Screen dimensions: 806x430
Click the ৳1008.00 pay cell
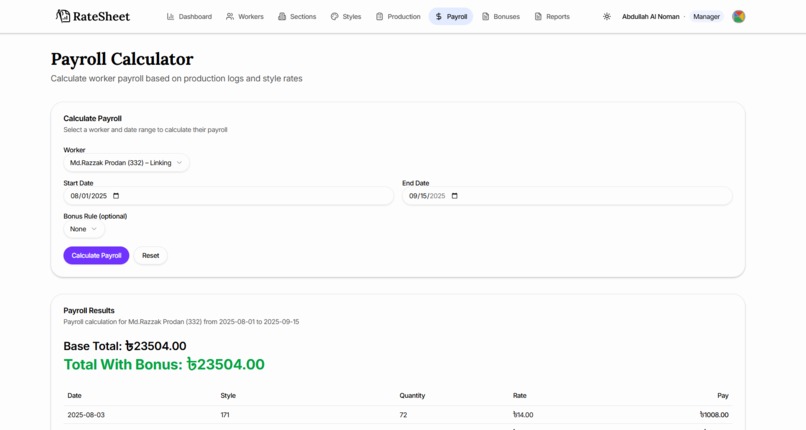pos(714,415)
